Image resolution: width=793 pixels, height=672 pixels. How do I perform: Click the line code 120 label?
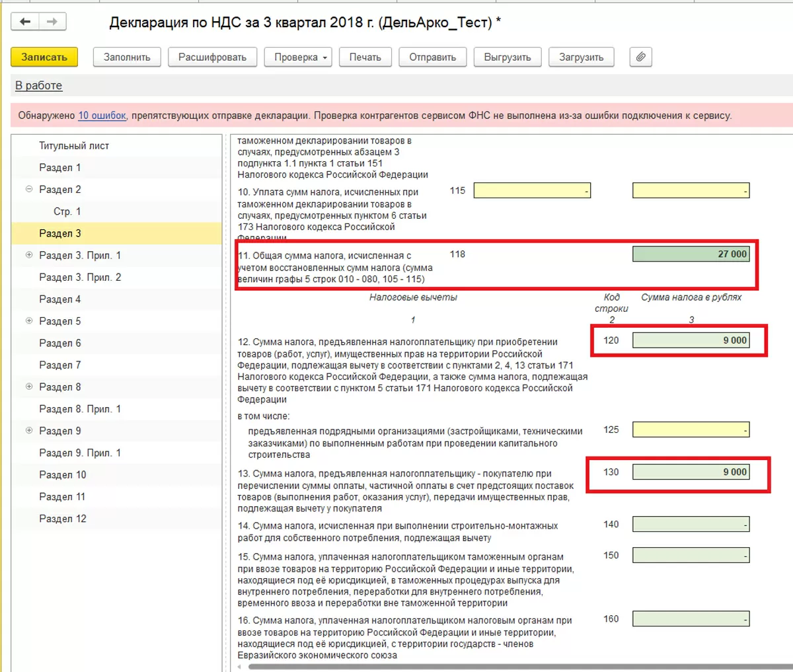[x=611, y=340]
